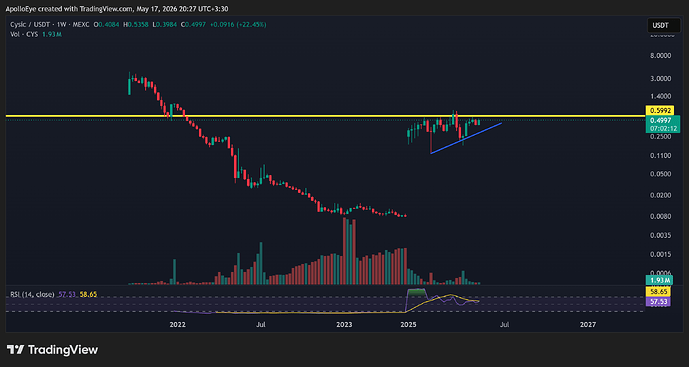The image size is (689, 367).
Task: Click the green RSI overbought shaded area
Action: pos(417,292)
